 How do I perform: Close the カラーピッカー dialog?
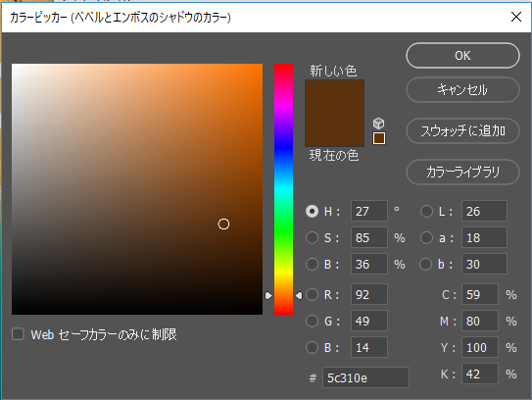[516, 17]
